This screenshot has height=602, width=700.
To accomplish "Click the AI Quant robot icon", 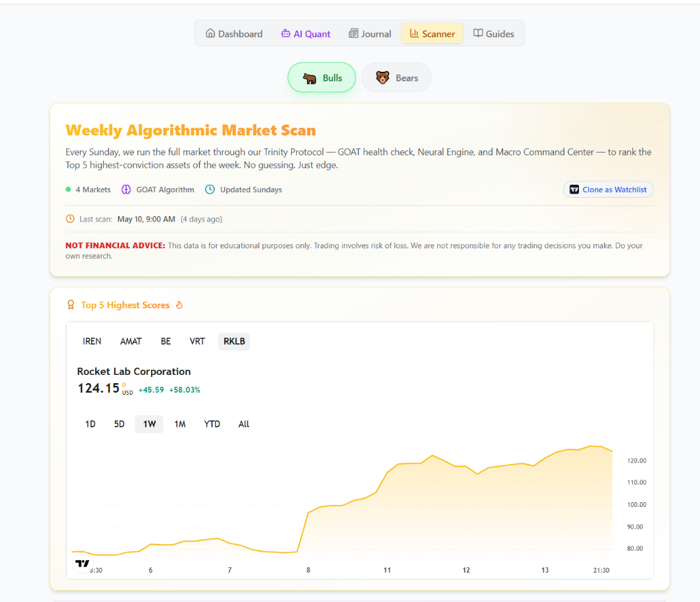I will 285,34.
